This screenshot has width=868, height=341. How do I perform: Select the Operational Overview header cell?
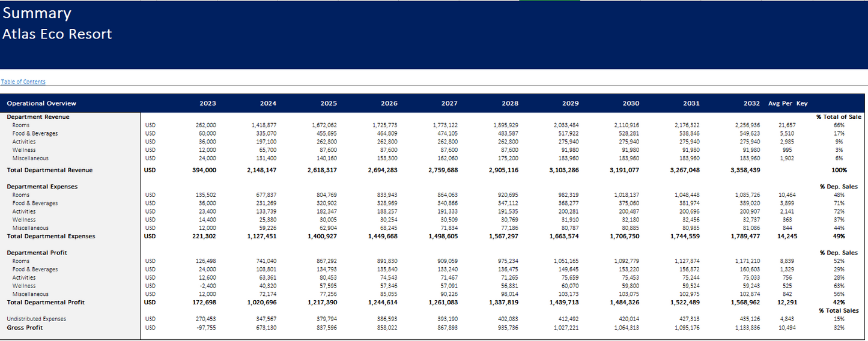[x=41, y=103]
